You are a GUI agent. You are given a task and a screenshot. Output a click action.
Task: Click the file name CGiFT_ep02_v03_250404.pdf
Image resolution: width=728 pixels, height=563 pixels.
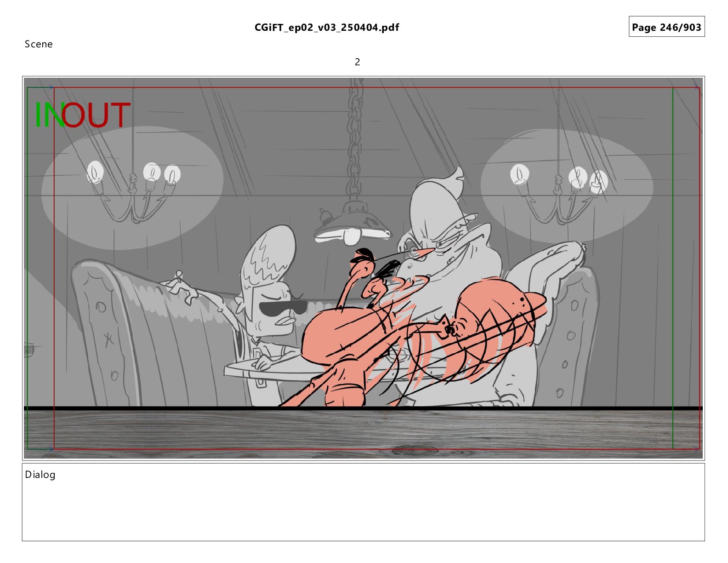pos(327,28)
